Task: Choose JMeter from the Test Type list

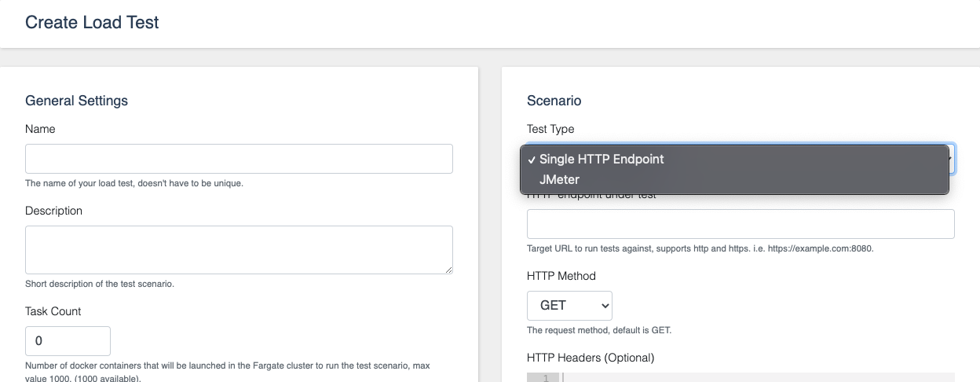Action: [559, 179]
